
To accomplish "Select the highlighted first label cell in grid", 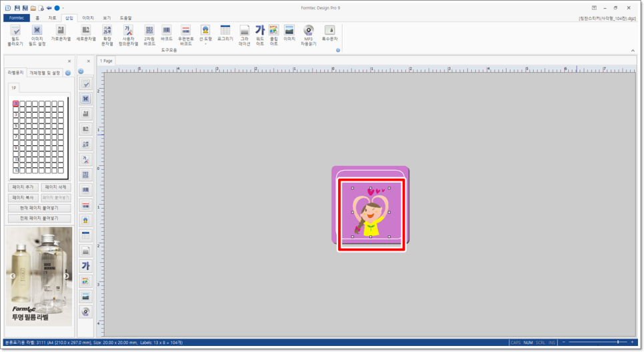I will point(15,104).
